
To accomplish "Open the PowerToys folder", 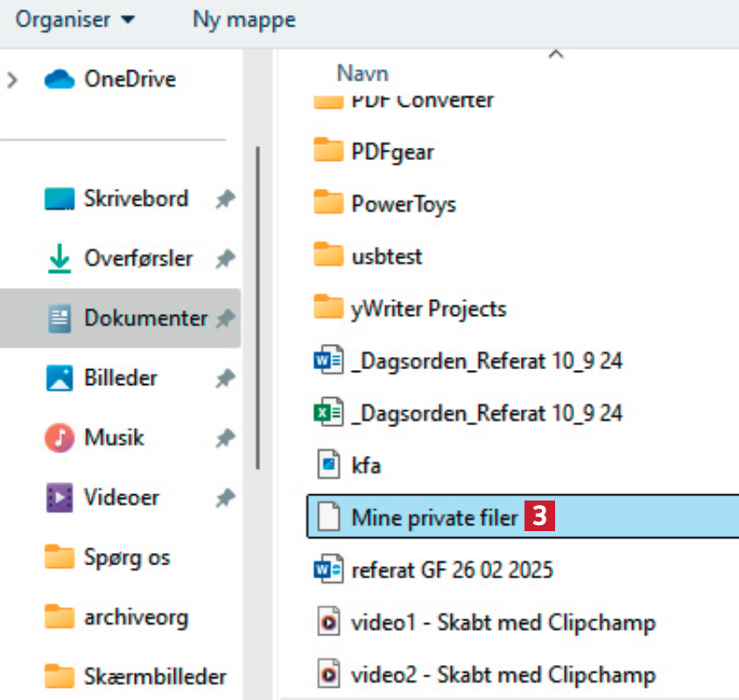I will (403, 204).
